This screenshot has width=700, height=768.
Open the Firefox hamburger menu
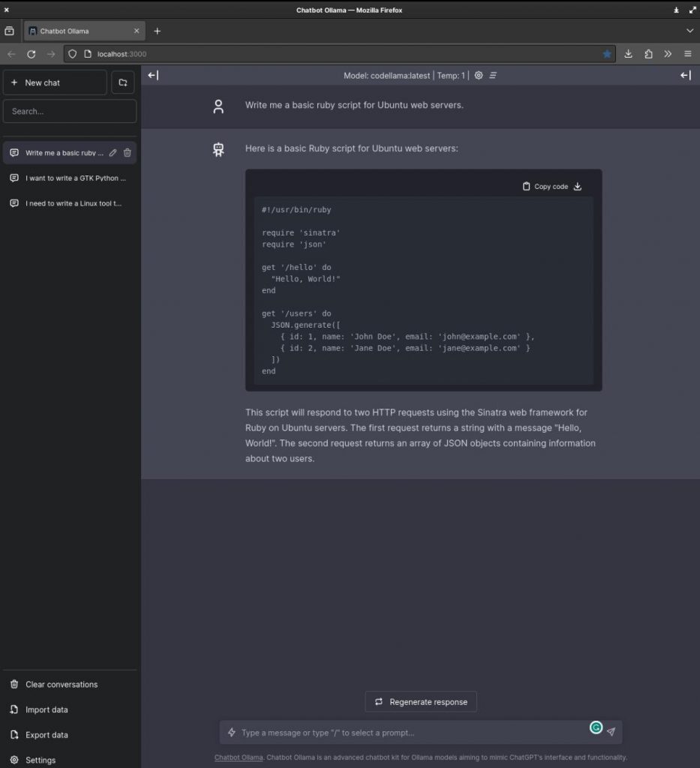pyautogui.click(x=688, y=54)
